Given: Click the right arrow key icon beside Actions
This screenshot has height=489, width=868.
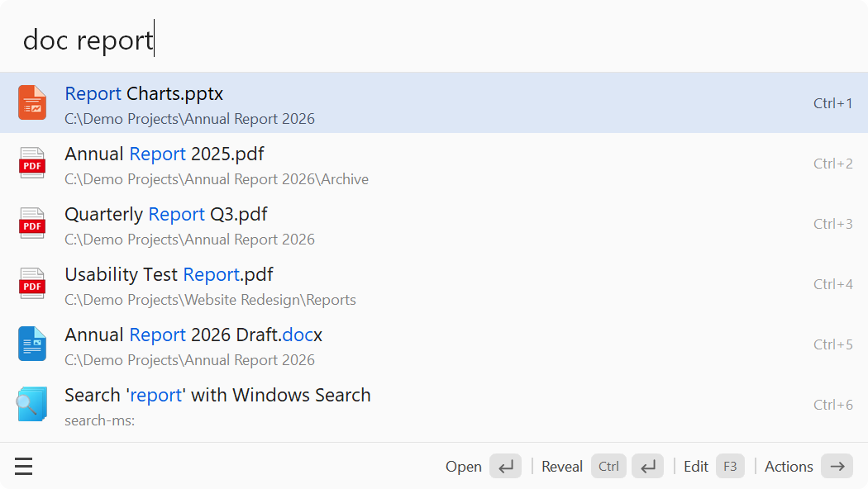Looking at the screenshot, I should (x=837, y=467).
